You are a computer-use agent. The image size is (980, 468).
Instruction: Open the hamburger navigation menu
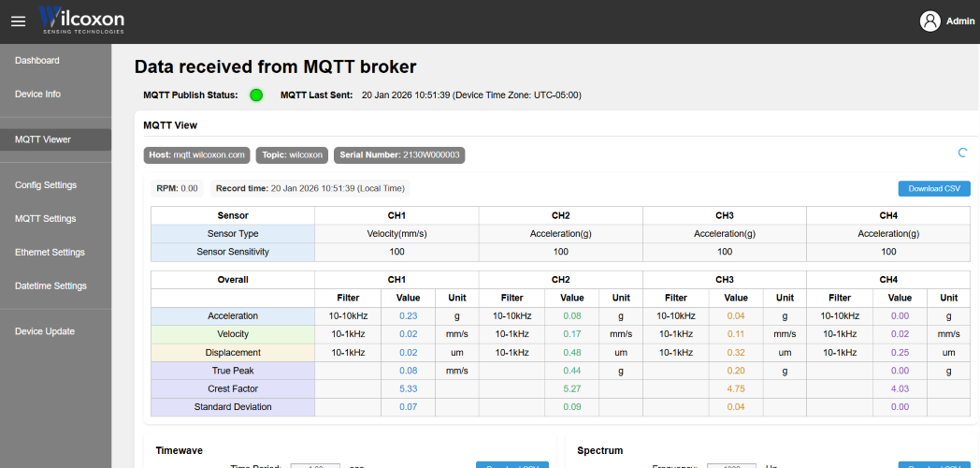pos(18,22)
